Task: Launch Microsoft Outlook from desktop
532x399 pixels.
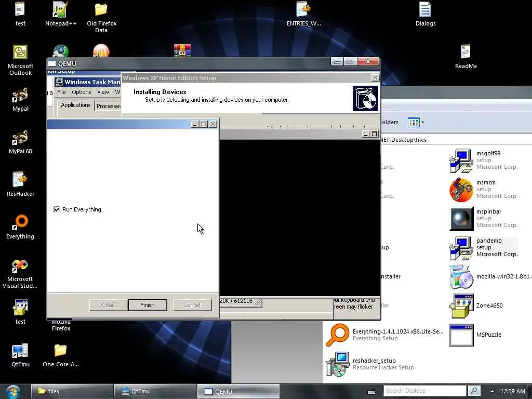Action: [20, 60]
